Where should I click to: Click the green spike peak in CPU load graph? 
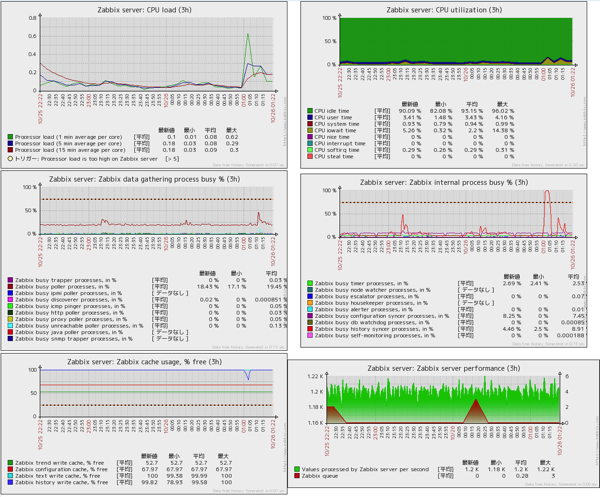[248, 35]
